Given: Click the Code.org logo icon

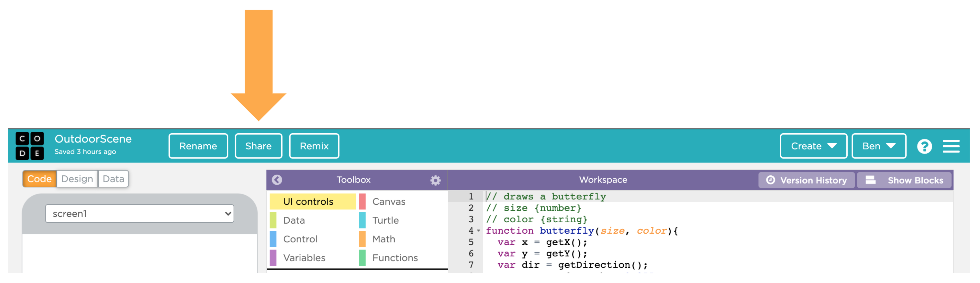Looking at the screenshot, I should point(30,146).
